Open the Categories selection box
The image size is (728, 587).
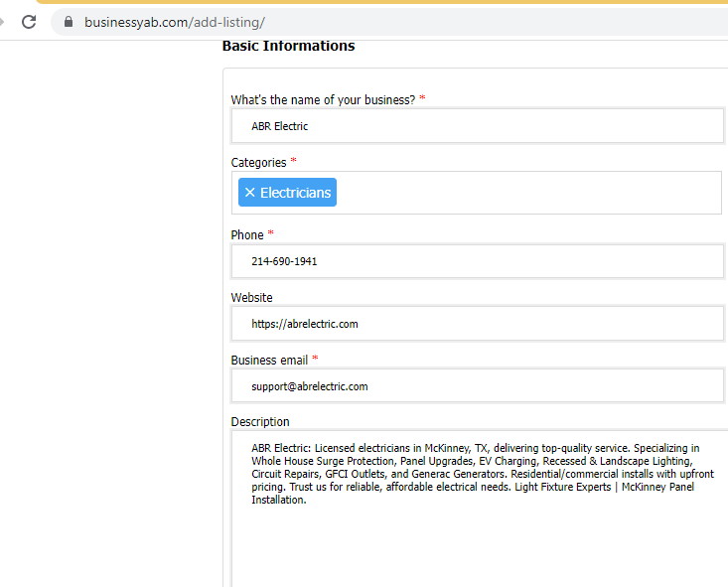pos(477,193)
